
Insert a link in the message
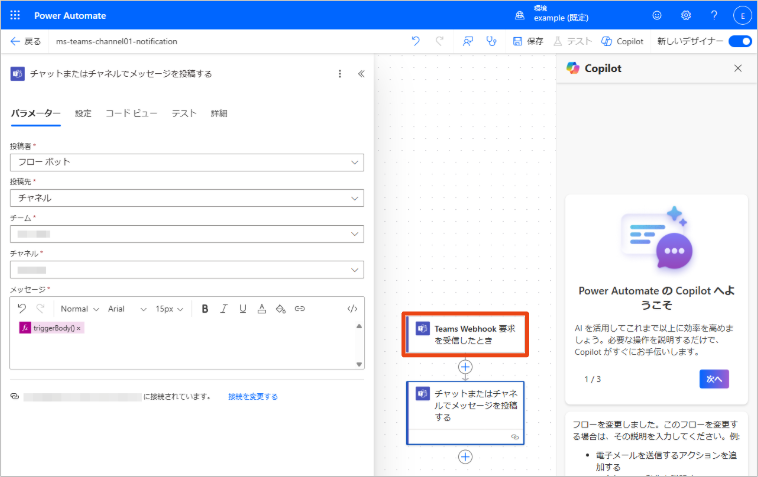click(x=300, y=309)
